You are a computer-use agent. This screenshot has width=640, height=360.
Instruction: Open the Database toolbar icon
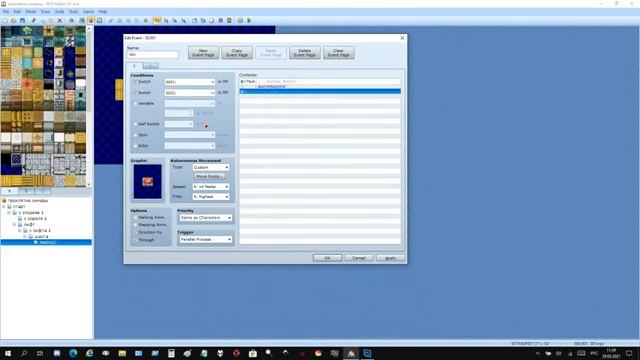click(x=194, y=20)
